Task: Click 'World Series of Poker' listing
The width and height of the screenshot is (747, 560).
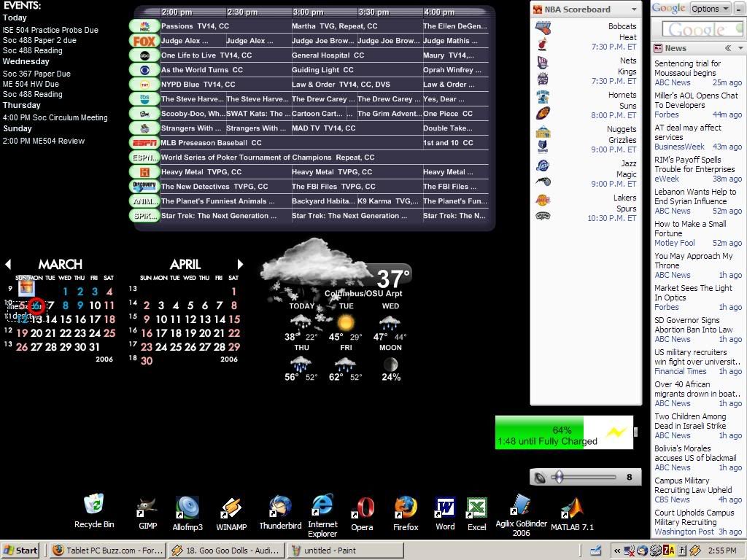Action: (x=268, y=157)
